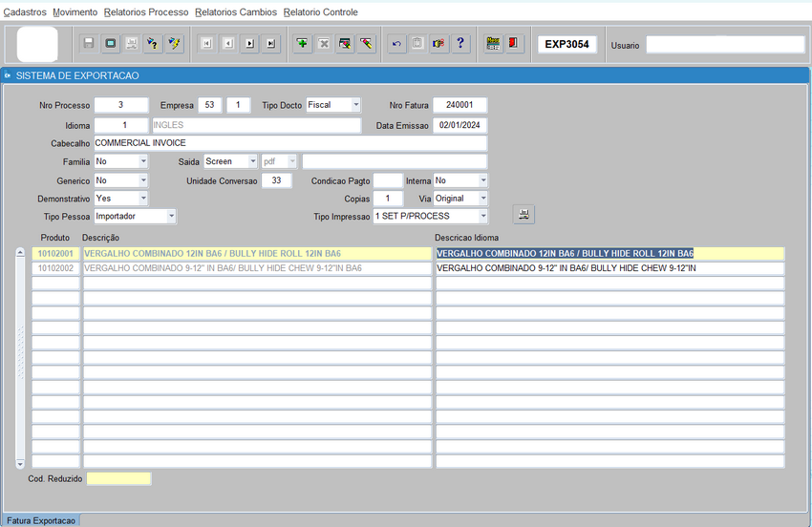The image size is (812, 527).
Task: Open the Tipo Docto dropdown
Action: click(x=355, y=105)
